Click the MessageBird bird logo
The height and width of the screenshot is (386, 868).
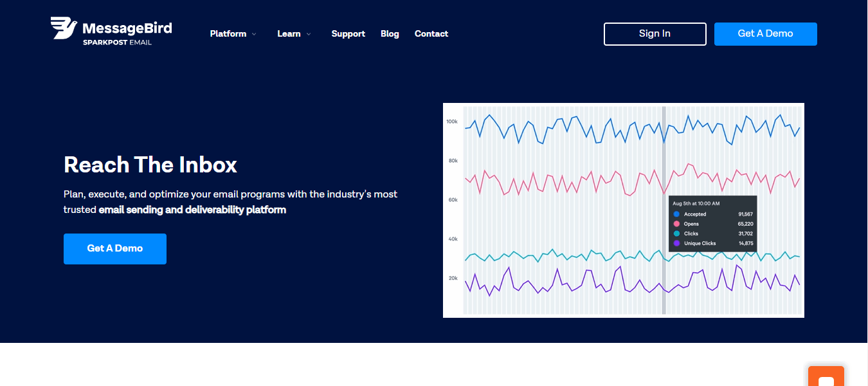click(x=64, y=28)
